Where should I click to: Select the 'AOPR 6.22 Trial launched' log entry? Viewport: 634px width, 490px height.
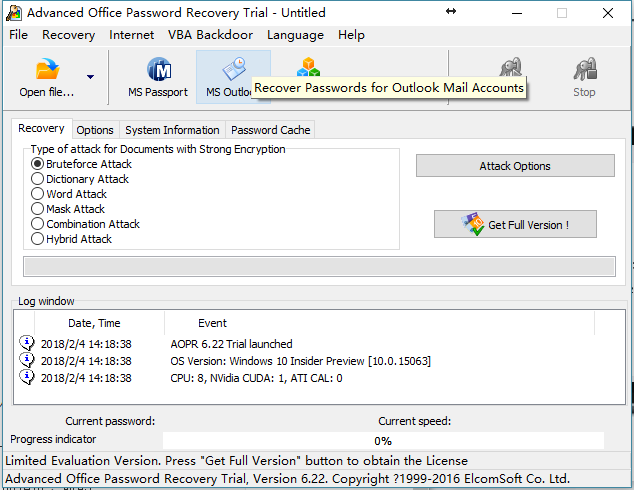[x=319, y=344]
